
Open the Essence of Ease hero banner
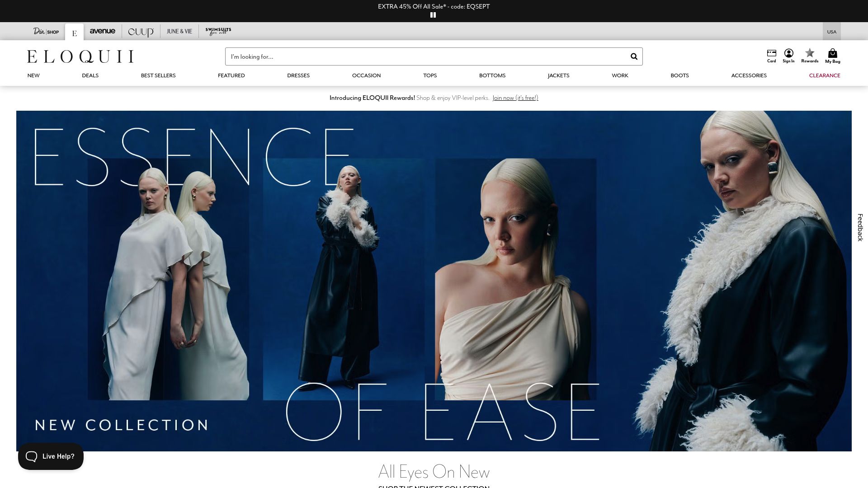pos(434,281)
